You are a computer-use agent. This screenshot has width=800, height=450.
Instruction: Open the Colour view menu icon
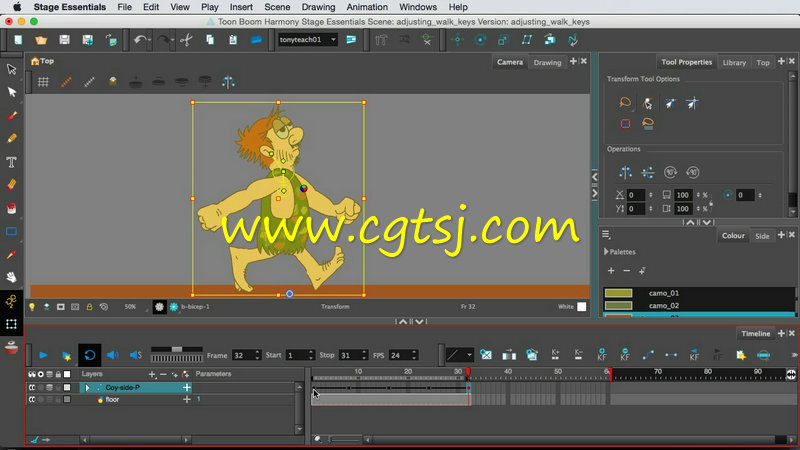[607, 235]
